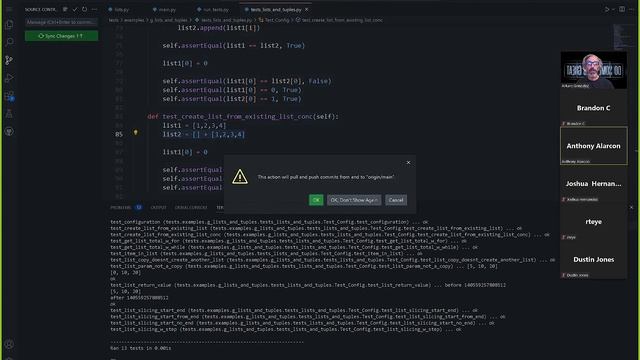Click the Test_Config breadcrumb item
The image size is (640, 360).
274,20
